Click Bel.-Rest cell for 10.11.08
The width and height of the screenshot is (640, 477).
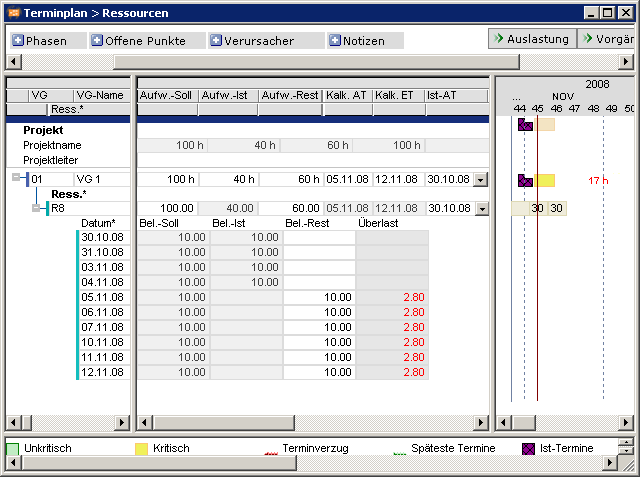(x=319, y=342)
